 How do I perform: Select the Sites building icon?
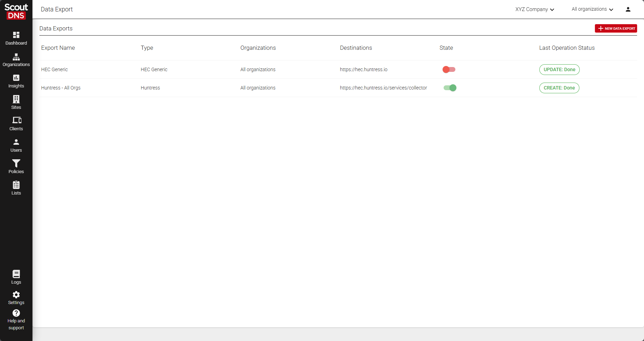[x=16, y=100]
